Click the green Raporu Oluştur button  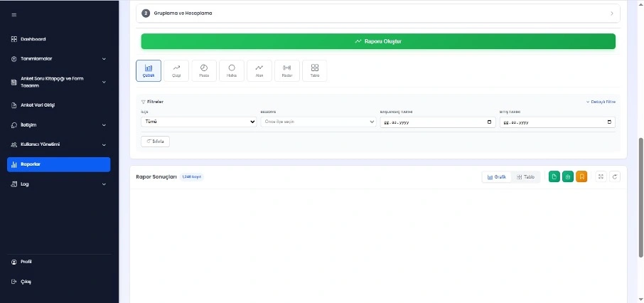pyautogui.click(x=378, y=41)
